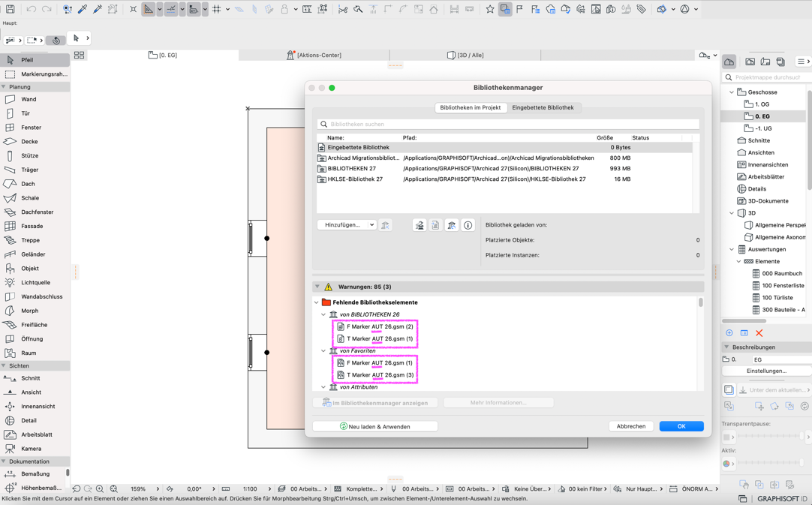This screenshot has width=812, height=505.
Task: Click the Abbrechen button
Action: point(630,426)
